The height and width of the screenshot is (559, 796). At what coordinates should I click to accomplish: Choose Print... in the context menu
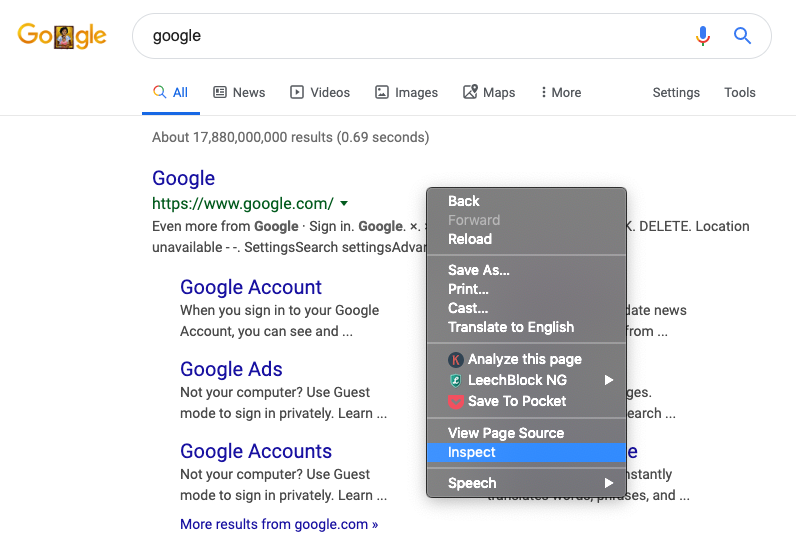[526, 289]
